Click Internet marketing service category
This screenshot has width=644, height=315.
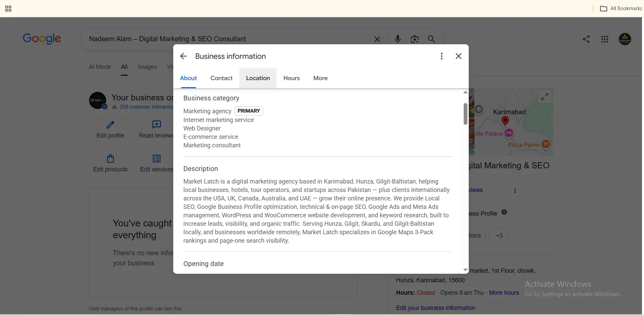(x=218, y=120)
